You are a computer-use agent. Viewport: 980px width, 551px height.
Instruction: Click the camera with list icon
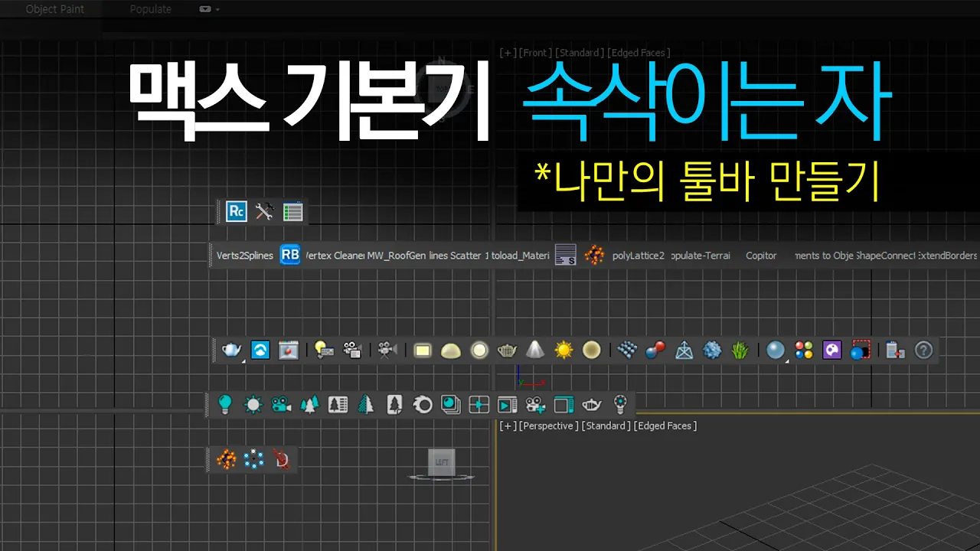(352, 350)
